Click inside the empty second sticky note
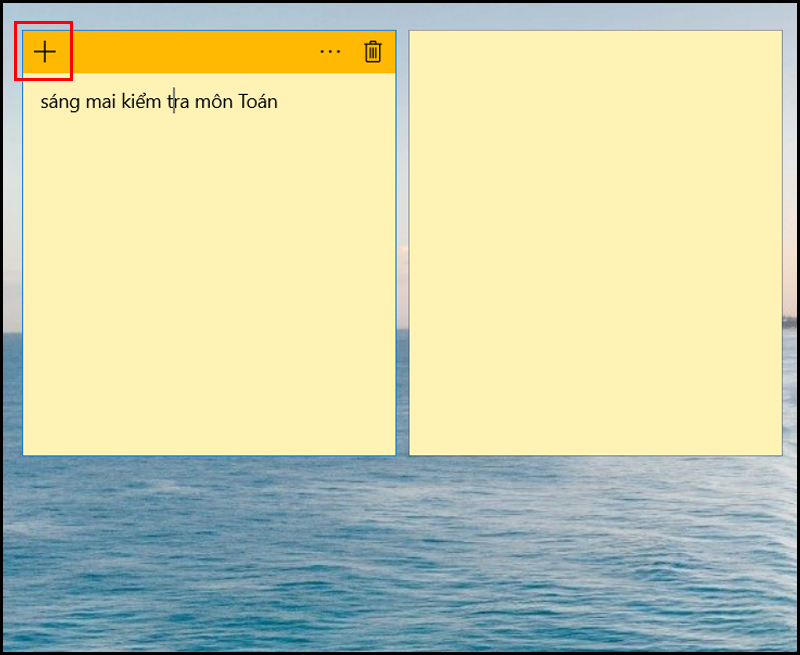The image size is (800, 655). pyautogui.click(x=595, y=243)
